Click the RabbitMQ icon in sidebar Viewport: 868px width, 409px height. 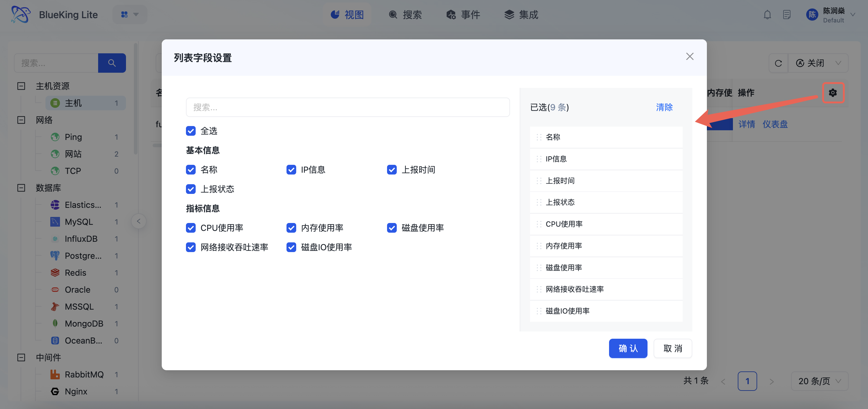pos(55,374)
